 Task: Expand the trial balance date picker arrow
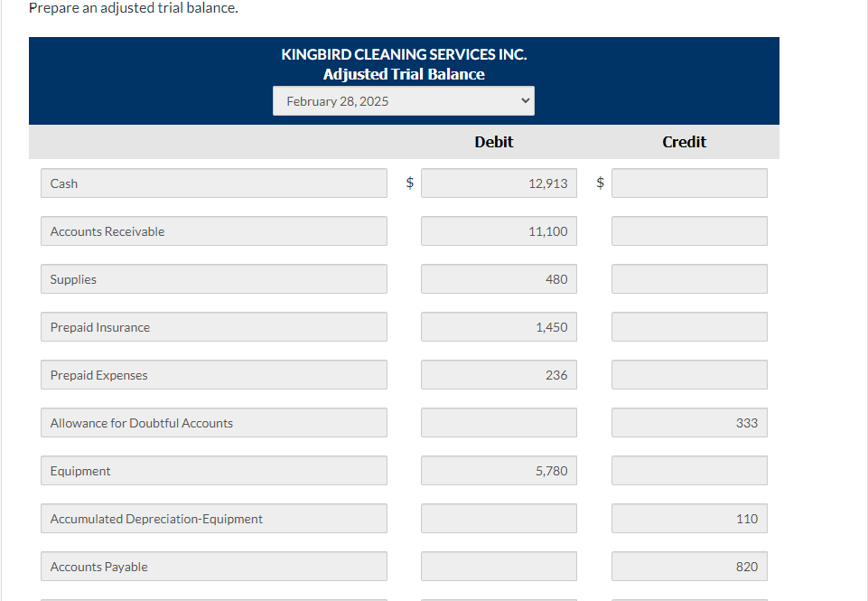523,100
